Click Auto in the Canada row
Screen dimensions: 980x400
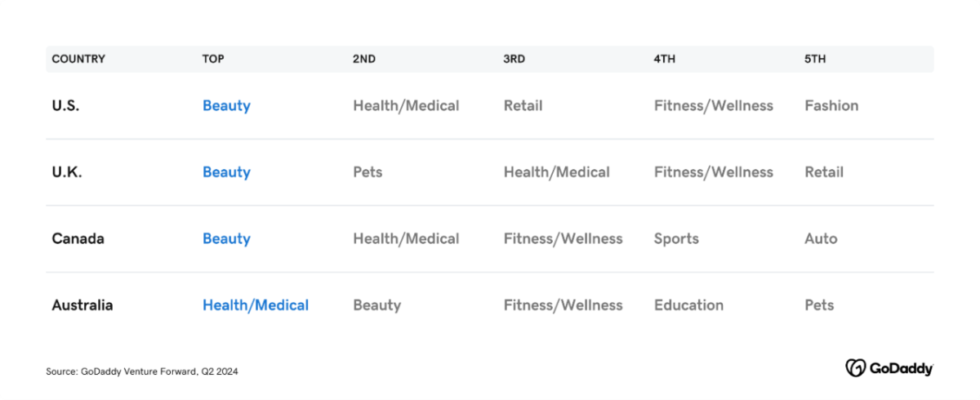tap(821, 238)
